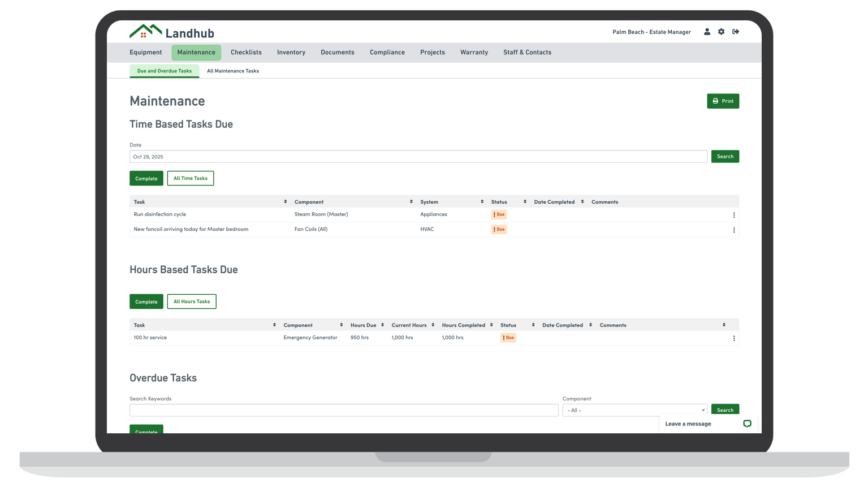The width and height of the screenshot is (868, 495).
Task: Click the user profile icon
Action: [x=707, y=32]
